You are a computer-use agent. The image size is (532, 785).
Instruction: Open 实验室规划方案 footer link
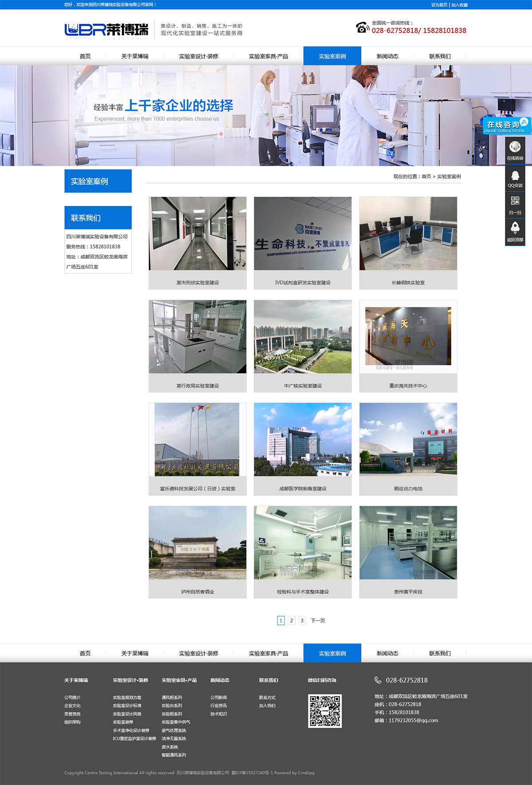[127, 698]
